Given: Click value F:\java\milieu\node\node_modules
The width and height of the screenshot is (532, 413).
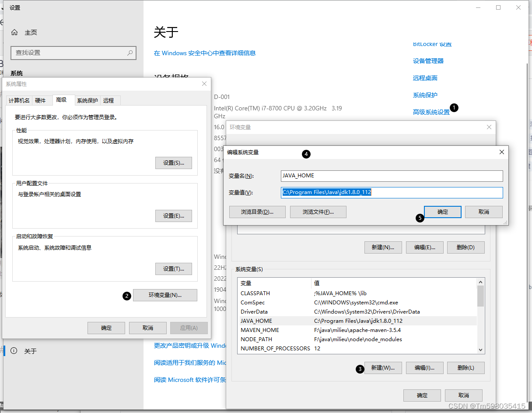Looking at the screenshot, I should 358,339.
